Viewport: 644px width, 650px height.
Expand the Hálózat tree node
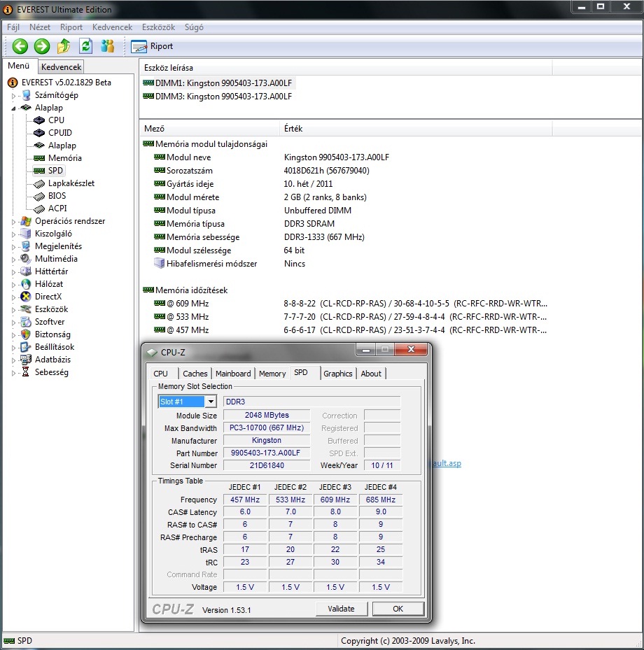14,285
